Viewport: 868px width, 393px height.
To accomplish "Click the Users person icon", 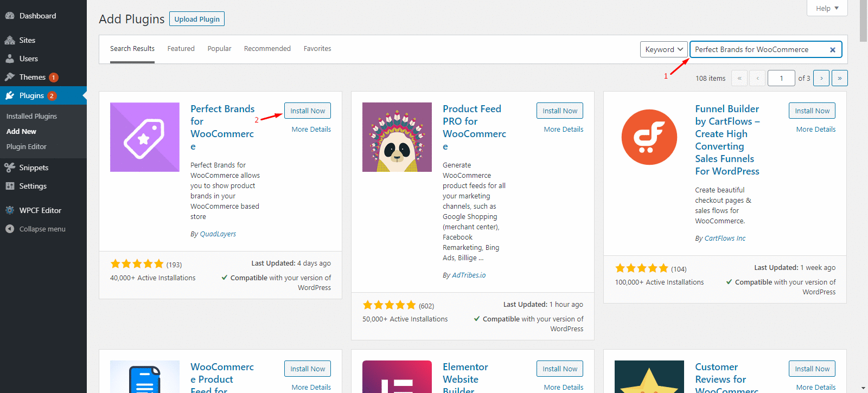I will 10,59.
